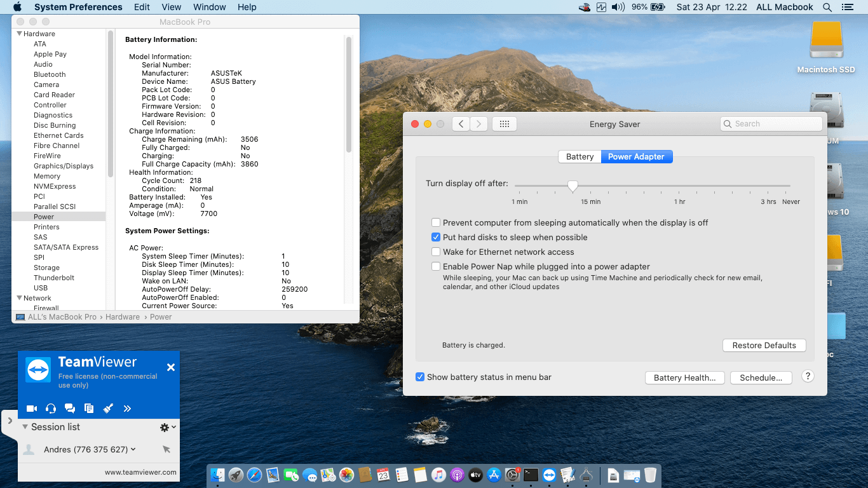Open the System Preferences menu
The height and width of the screenshot is (488, 868).
point(78,7)
